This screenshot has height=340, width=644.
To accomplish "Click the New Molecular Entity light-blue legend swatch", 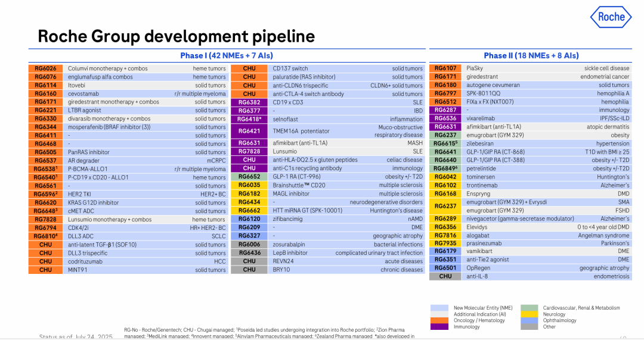I will 439,308.
